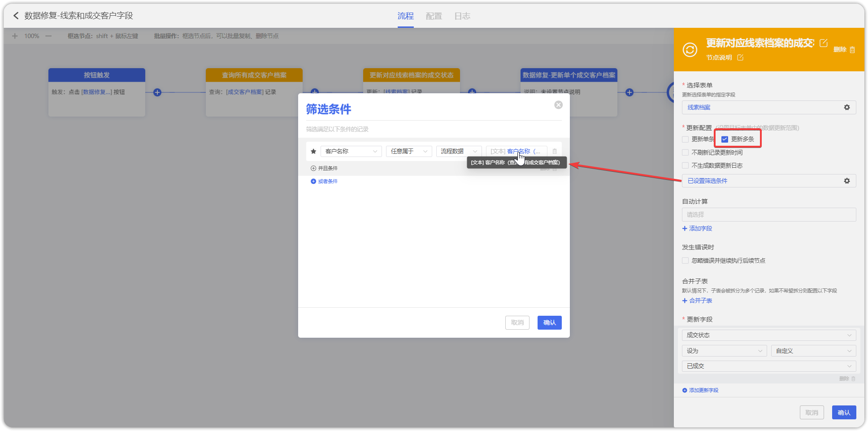Check 忽略错误并继续执行后续节点 option
Image resolution: width=868 pixels, height=431 pixels.
pyautogui.click(x=685, y=261)
